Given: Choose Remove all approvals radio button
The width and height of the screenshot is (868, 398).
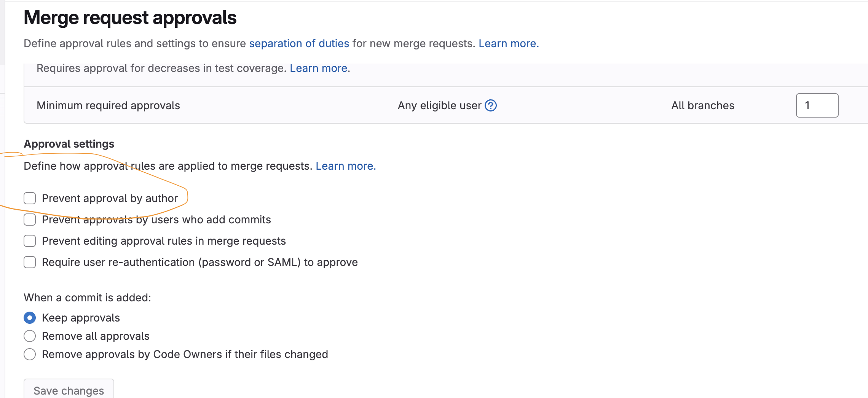Looking at the screenshot, I should point(30,336).
